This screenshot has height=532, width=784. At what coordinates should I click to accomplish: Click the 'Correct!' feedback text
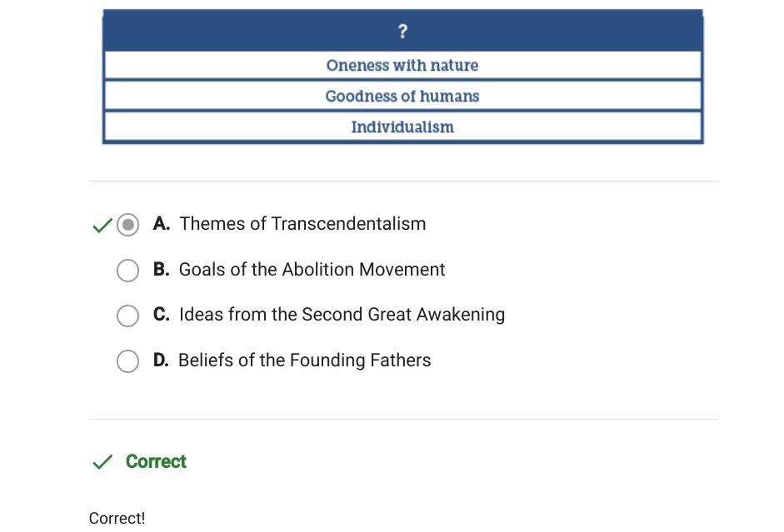click(x=117, y=518)
